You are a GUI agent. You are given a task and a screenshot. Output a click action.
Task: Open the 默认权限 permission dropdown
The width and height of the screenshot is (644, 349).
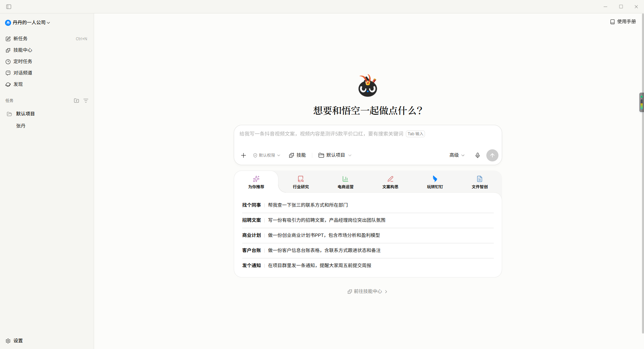267,155
